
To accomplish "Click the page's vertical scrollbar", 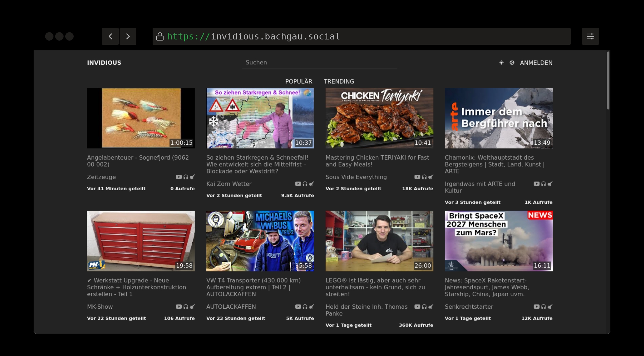I will [x=608, y=81].
